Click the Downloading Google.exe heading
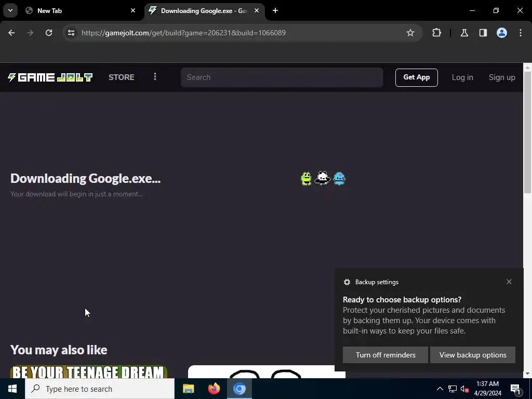Image resolution: width=532 pixels, height=399 pixels. 86,179
